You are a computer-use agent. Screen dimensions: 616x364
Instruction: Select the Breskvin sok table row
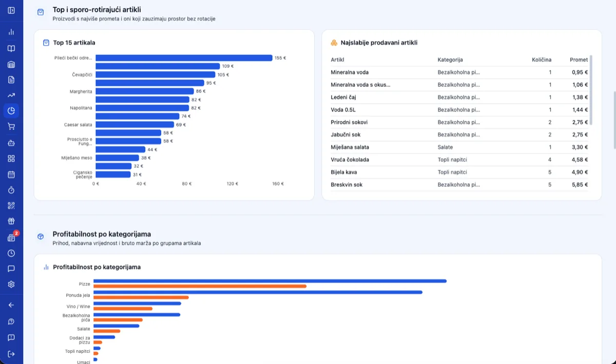click(459, 184)
